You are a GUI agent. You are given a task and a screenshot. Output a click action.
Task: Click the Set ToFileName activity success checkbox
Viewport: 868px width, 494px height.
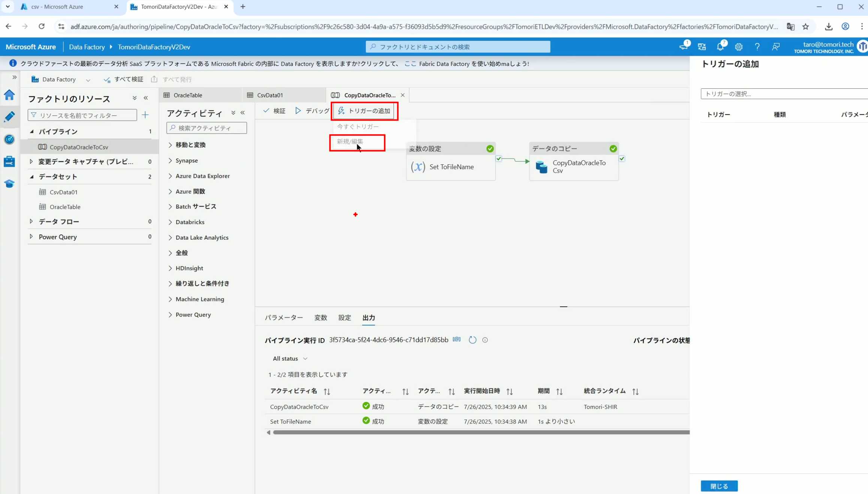[x=498, y=159]
